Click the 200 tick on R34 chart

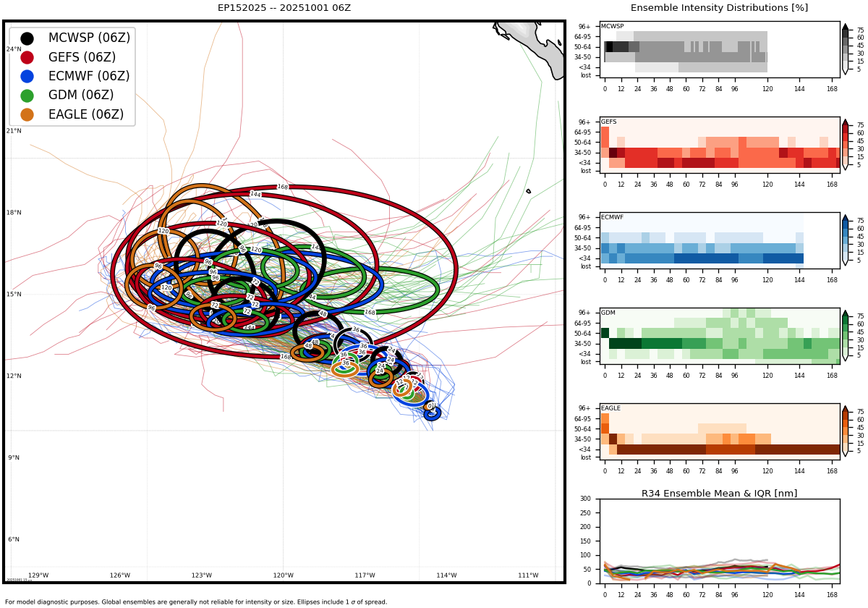coord(585,527)
